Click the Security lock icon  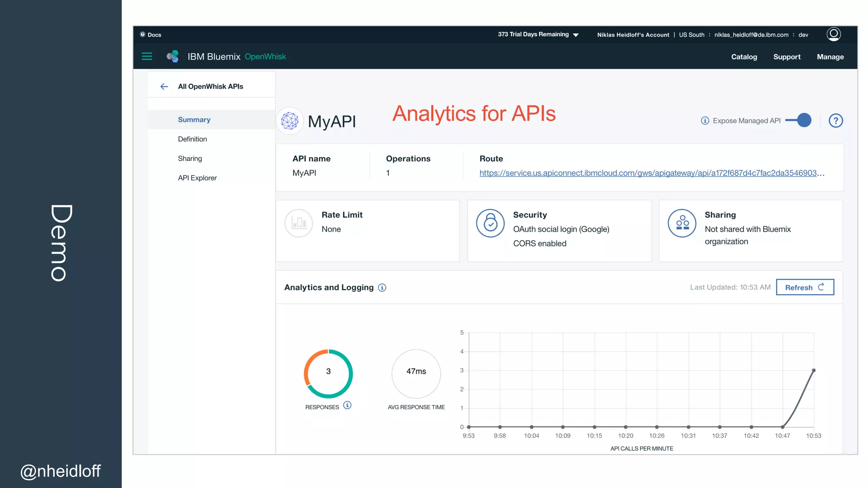click(x=490, y=223)
